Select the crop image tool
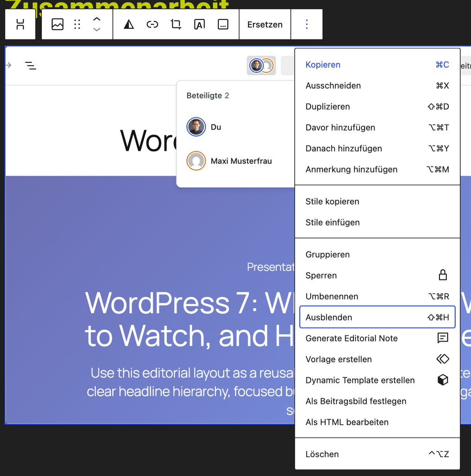Screen dimensions: 471x476 [x=176, y=24]
